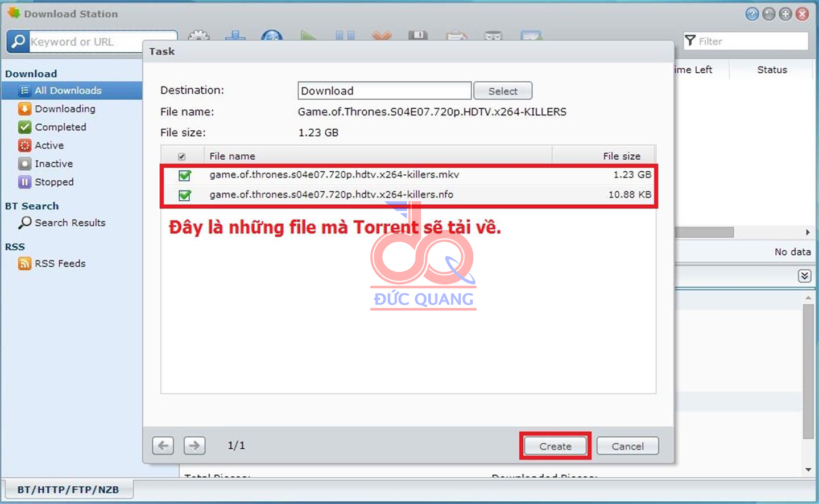
Task: Click the blue pause toolbar icon
Action: (345, 35)
